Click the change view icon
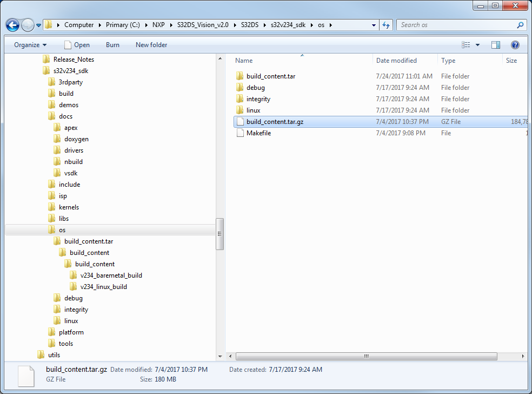This screenshot has height=394, width=532. pyautogui.click(x=466, y=45)
